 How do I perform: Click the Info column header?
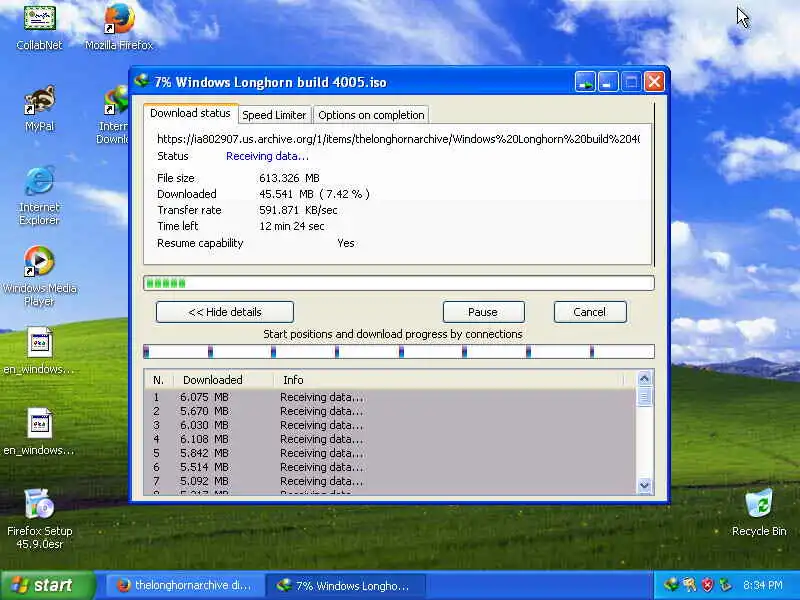tap(449, 380)
